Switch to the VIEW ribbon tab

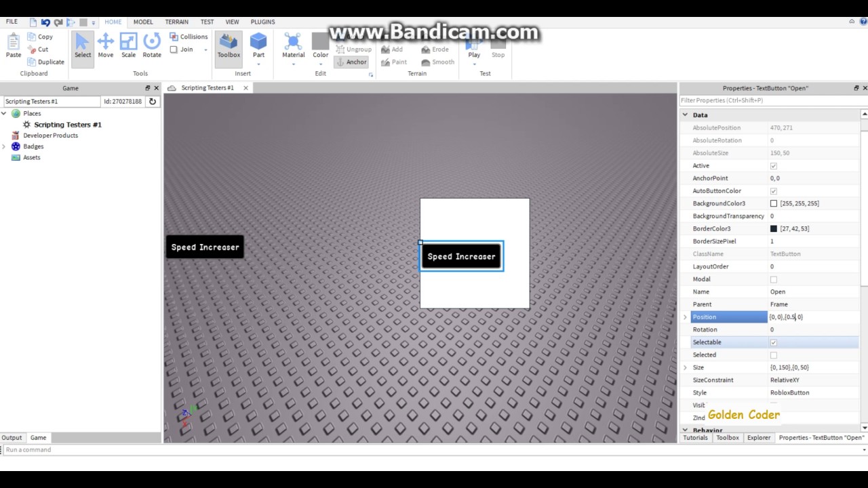point(232,22)
